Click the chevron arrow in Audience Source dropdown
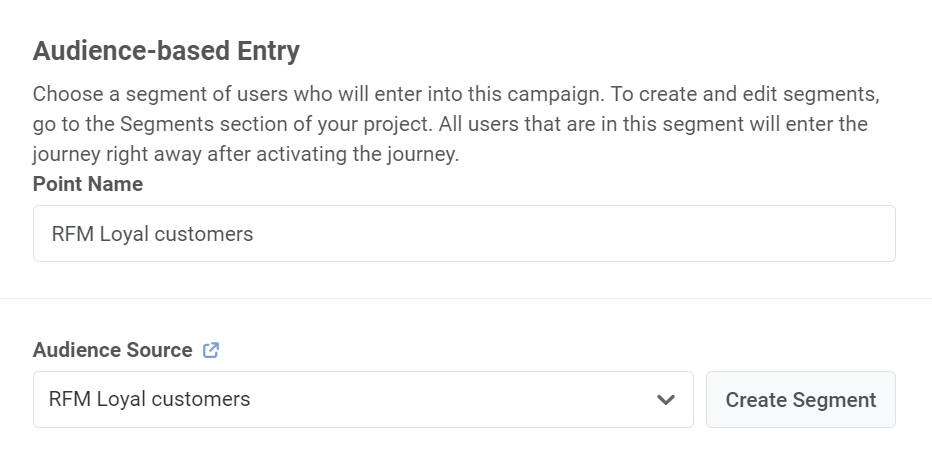Image resolution: width=932 pixels, height=457 pixels. coord(666,400)
